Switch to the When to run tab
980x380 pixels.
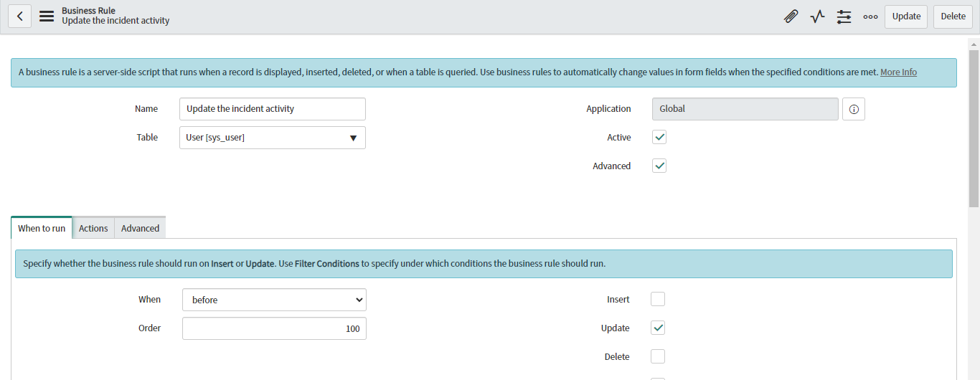[42, 228]
